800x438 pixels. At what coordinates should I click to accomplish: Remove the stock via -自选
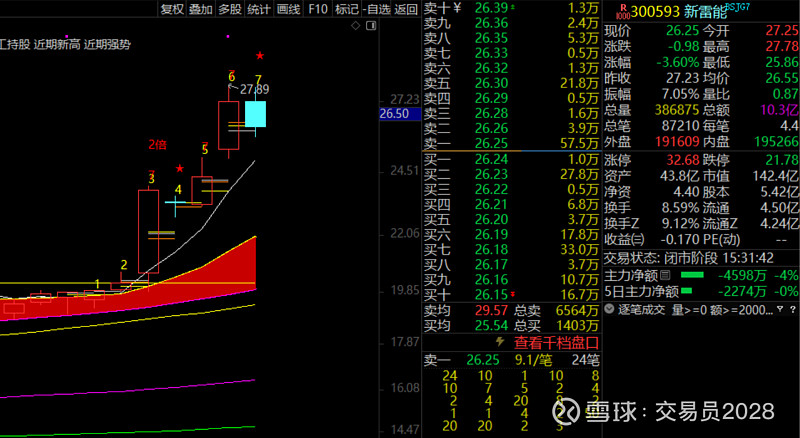tap(376, 9)
